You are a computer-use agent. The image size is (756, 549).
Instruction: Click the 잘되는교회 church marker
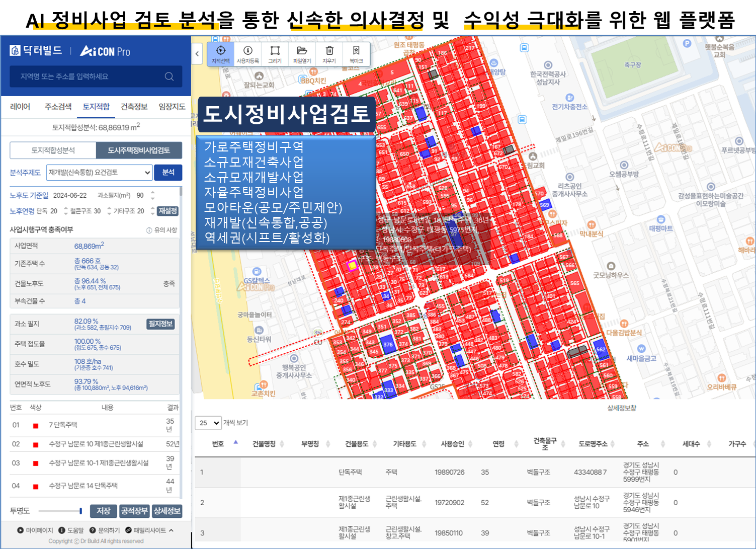(x=259, y=76)
